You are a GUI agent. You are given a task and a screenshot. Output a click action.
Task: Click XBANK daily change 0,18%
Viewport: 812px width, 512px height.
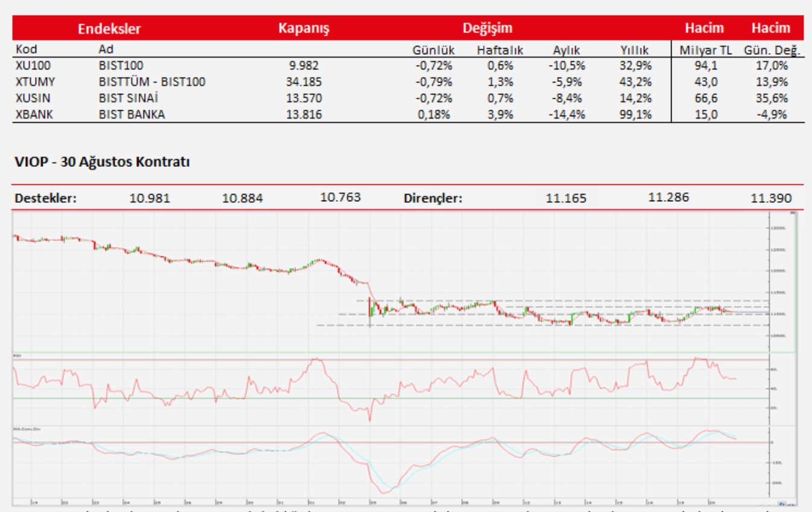434,114
